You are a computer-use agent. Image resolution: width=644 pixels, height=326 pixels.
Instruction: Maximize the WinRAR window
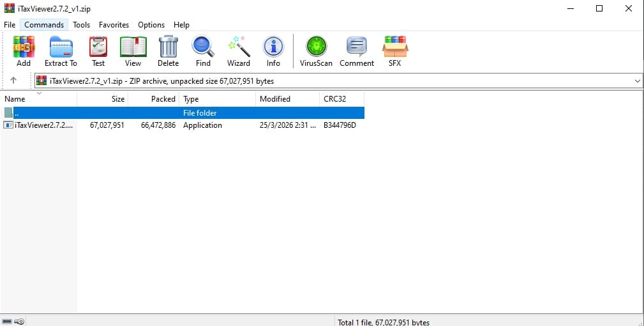(x=599, y=8)
